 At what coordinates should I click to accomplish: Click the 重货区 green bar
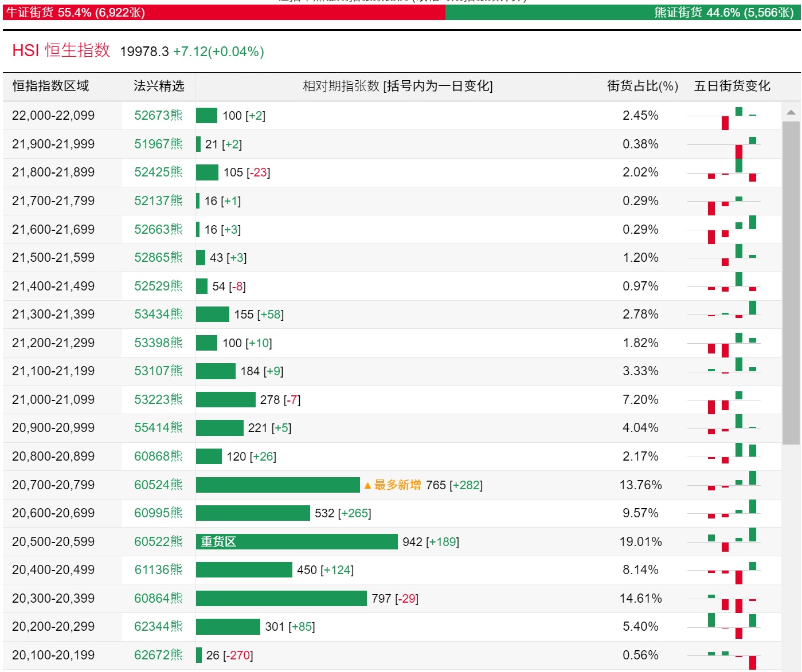coord(296,541)
